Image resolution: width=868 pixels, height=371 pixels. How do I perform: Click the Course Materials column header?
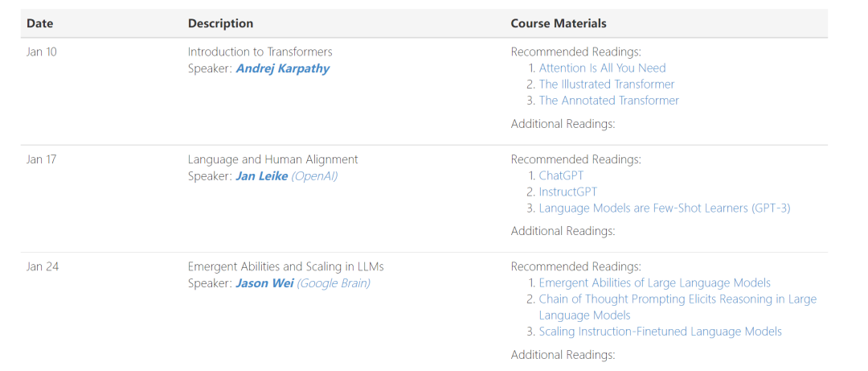coord(559,23)
